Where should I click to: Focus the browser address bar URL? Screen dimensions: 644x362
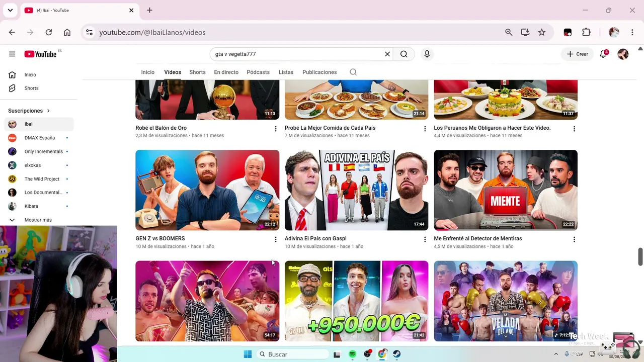[152, 32]
